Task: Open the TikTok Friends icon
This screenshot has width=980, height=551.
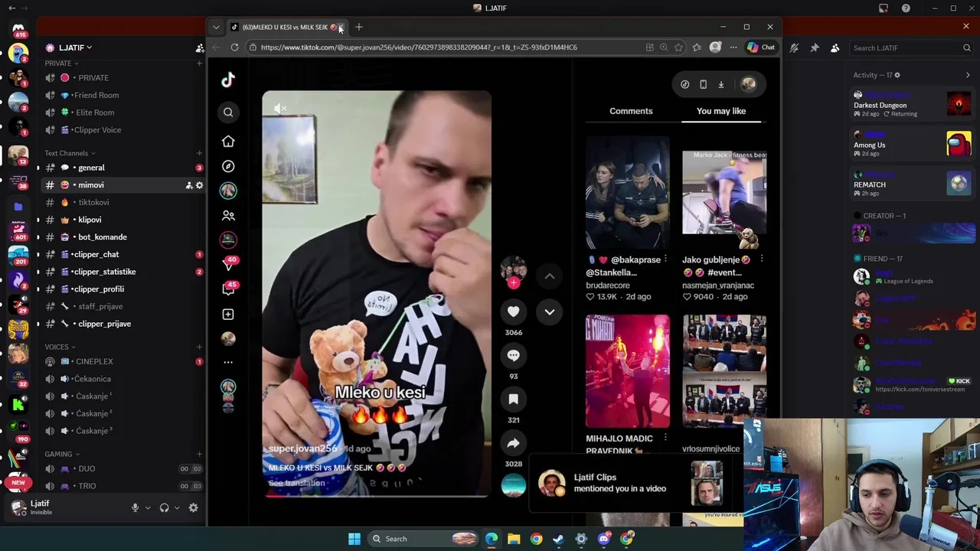Action: coord(228,216)
